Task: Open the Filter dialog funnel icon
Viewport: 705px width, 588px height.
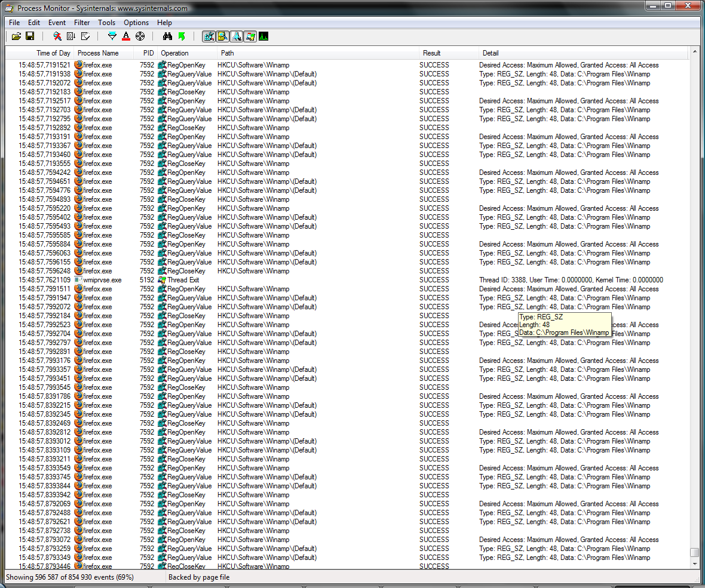Action: (x=112, y=36)
